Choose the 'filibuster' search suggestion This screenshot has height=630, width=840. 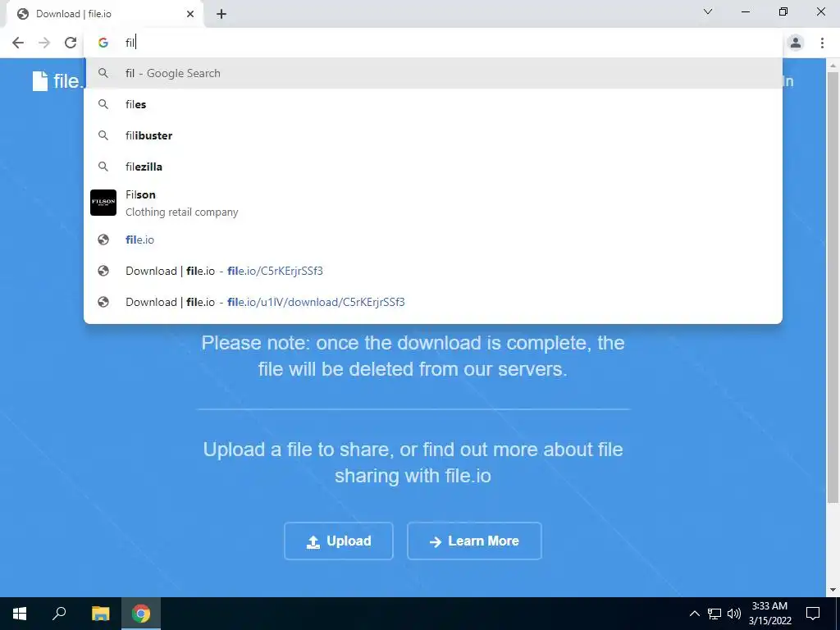pyautogui.click(x=433, y=135)
